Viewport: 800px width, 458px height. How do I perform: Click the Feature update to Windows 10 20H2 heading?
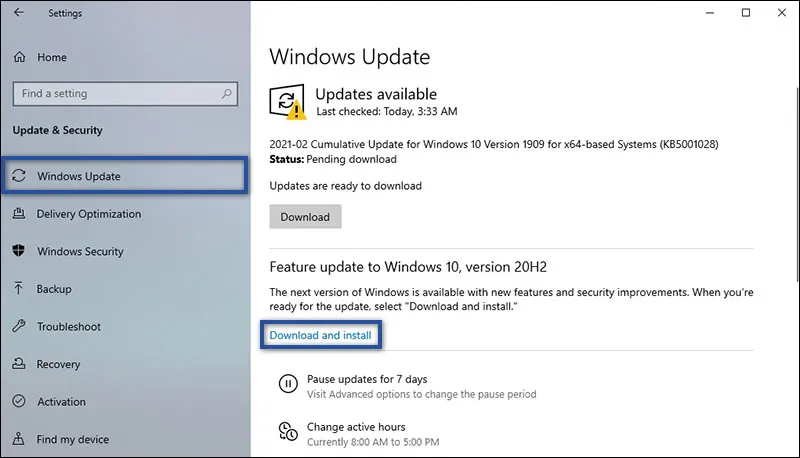(x=408, y=267)
